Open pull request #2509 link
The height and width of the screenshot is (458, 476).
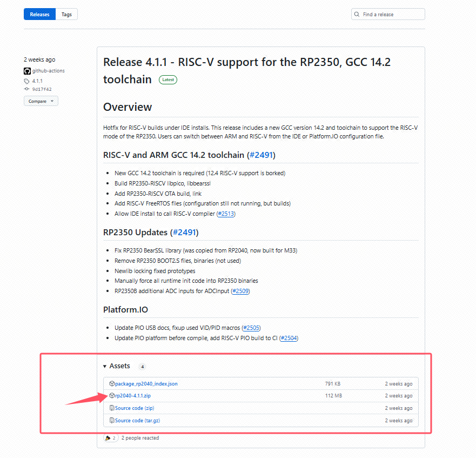click(240, 291)
